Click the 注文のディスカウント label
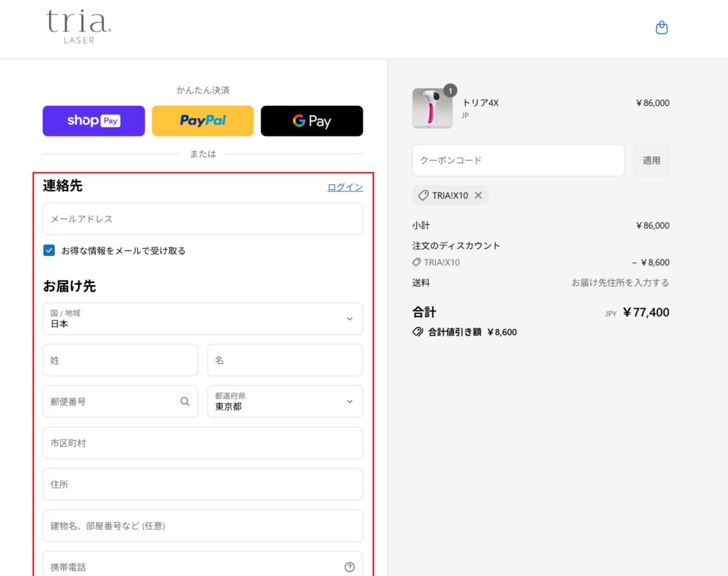 pyautogui.click(x=456, y=246)
